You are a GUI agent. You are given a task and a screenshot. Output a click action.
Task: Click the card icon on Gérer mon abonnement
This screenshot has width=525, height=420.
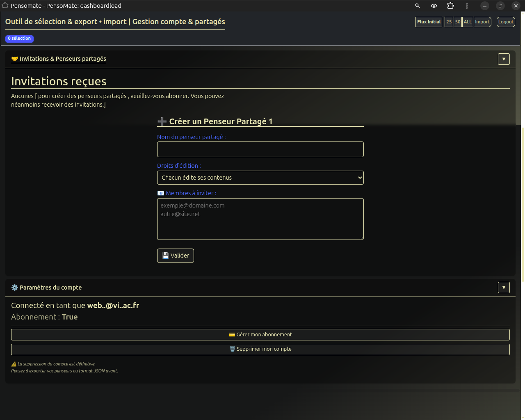[233, 334]
